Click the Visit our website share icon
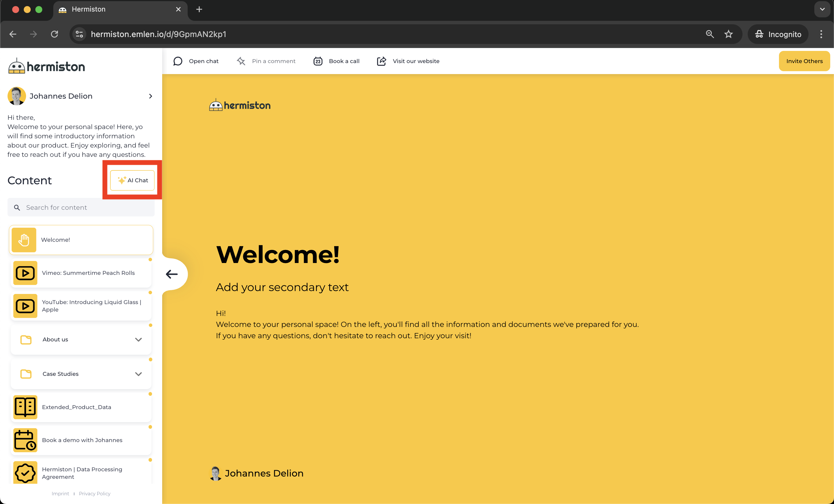The height and width of the screenshot is (504, 834). pos(381,61)
